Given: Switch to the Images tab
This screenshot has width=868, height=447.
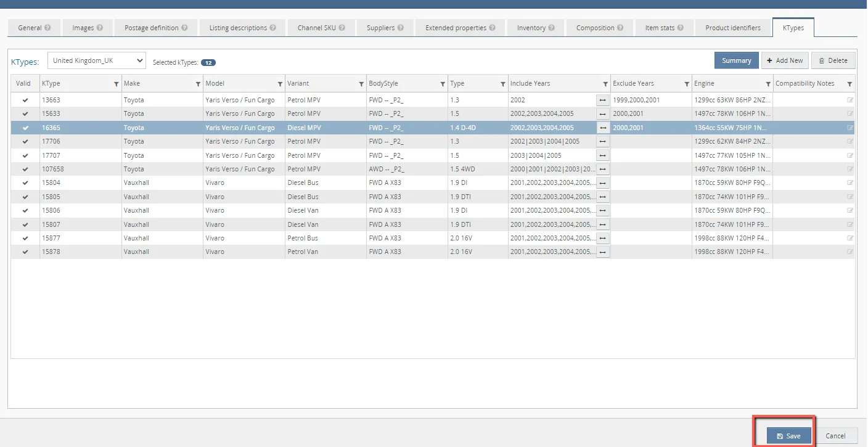Looking at the screenshot, I should (x=88, y=28).
